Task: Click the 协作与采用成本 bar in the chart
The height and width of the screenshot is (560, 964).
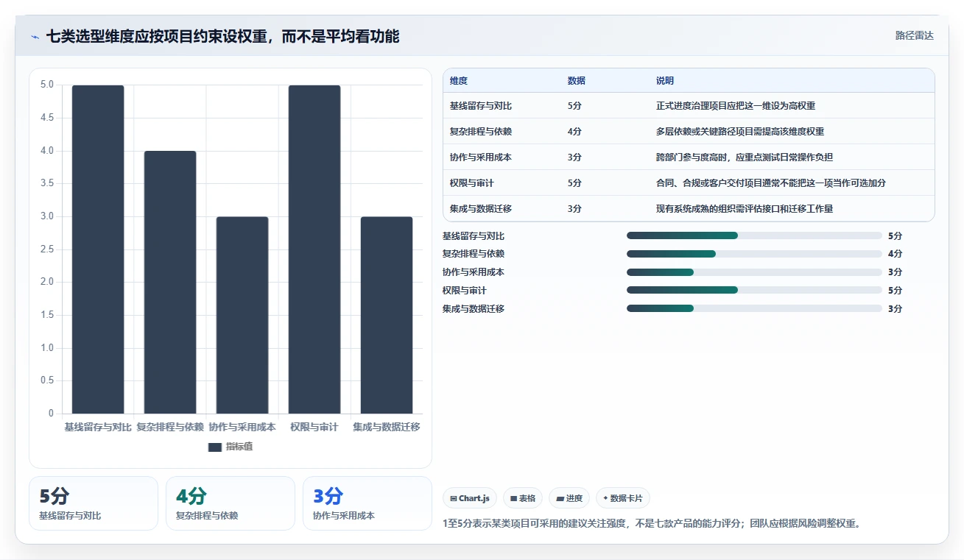Action: tap(242, 315)
